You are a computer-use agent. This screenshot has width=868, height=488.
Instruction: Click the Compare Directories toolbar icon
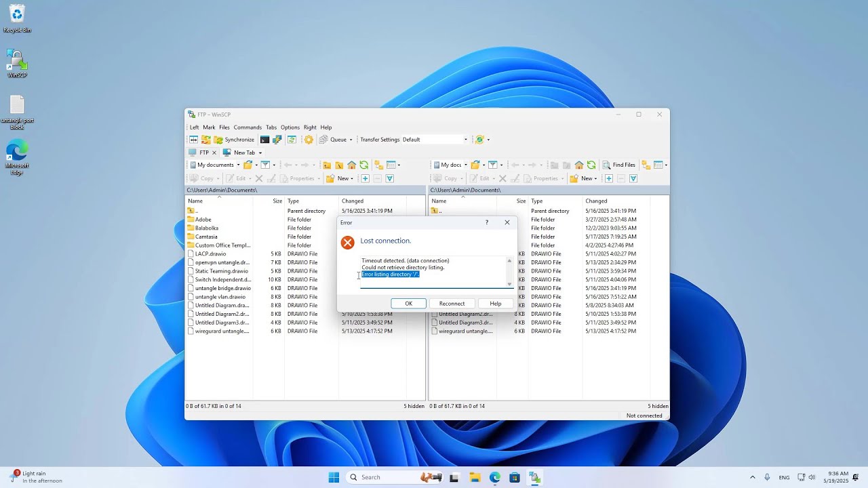[x=194, y=140]
